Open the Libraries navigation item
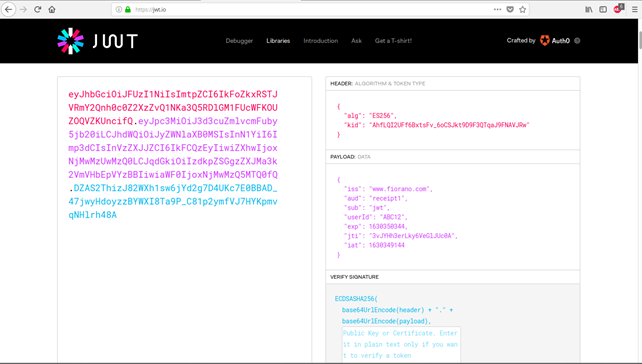This screenshot has height=364, width=642. click(x=278, y=41)
